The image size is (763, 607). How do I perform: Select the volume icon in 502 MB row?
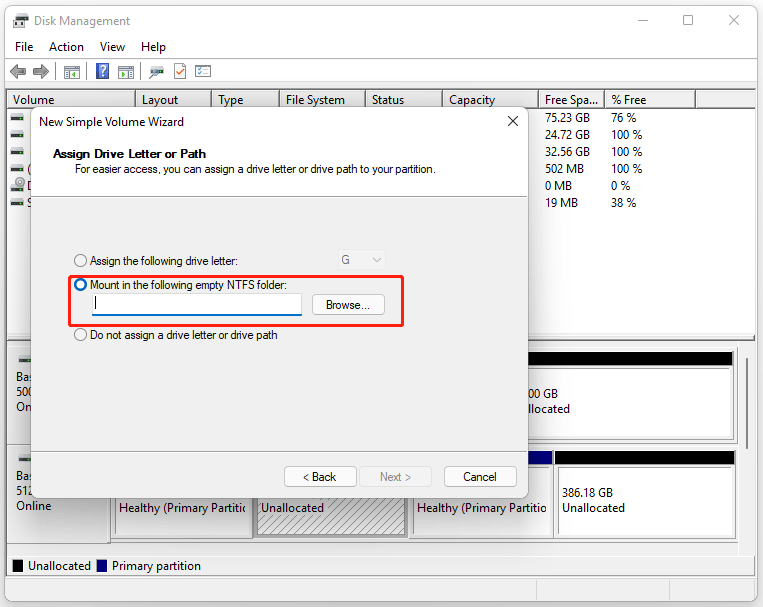17,169
